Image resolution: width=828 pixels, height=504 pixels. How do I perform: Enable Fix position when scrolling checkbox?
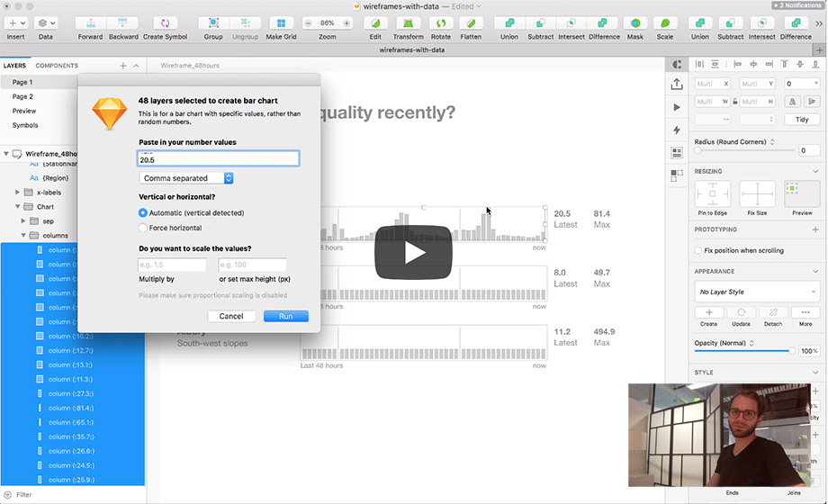coord(698,250)
